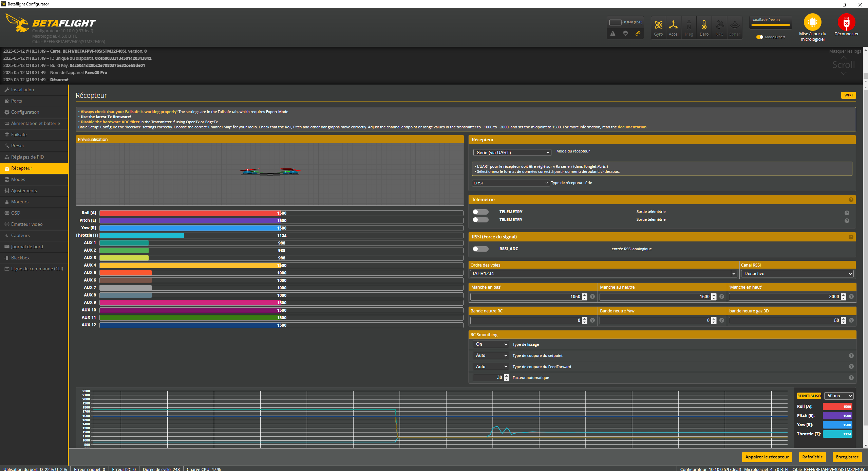Open the Moteurs tab in sidebar
This screenshot has width=868, height=471.
click(x=20, y=202)
